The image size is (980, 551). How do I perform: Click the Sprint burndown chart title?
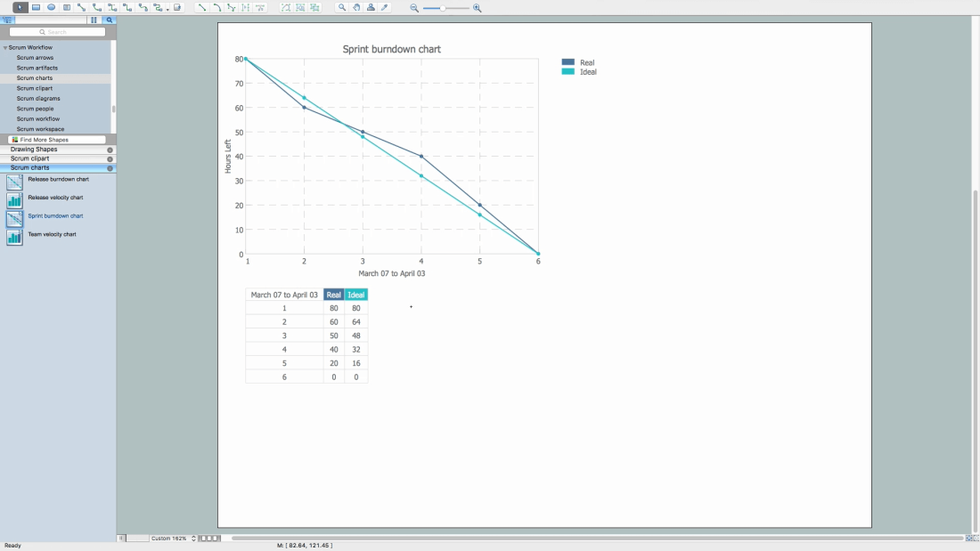tap(391, 49)
